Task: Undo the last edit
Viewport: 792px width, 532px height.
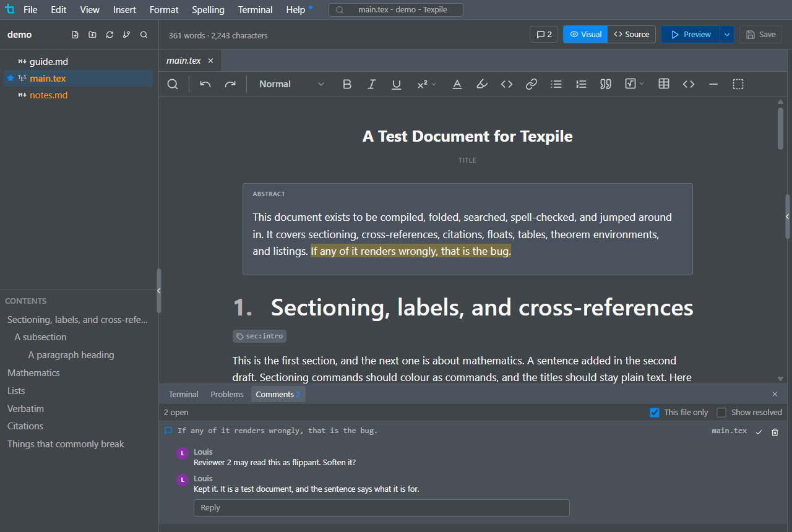Action: [x=205, y=84]
